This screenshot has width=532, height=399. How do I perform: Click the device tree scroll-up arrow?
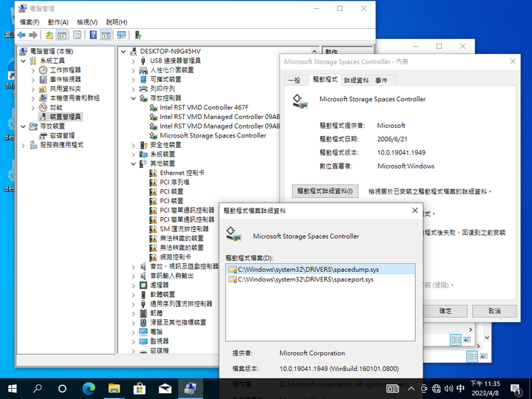pos(314,52)
